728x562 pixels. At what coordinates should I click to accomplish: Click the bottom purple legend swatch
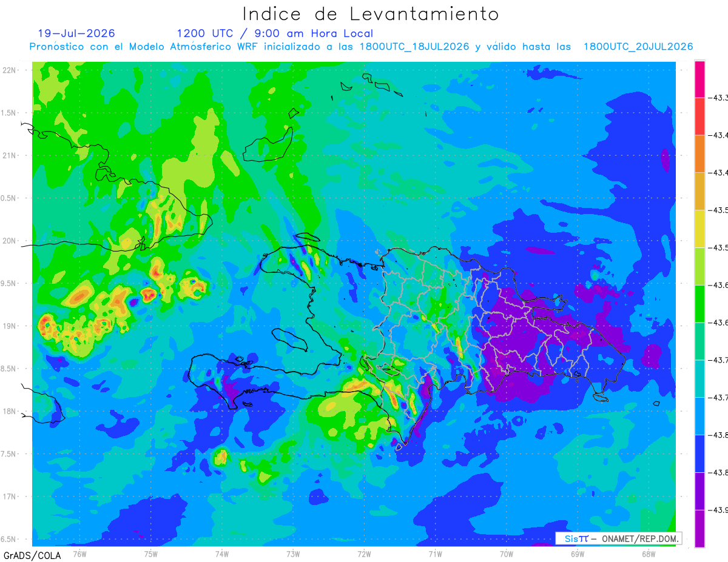(x=699, y=529)
